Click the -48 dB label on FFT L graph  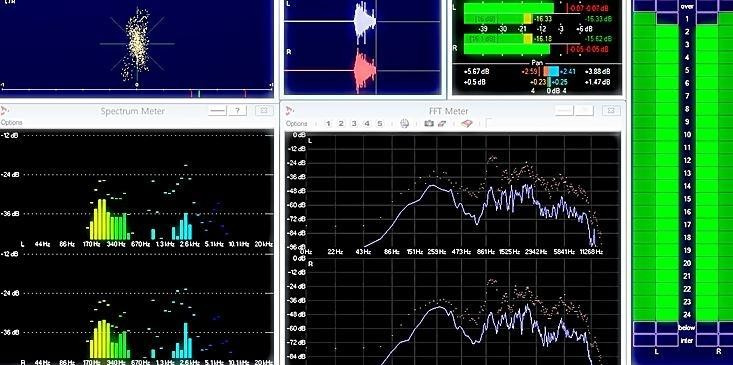tap(296, 191)
